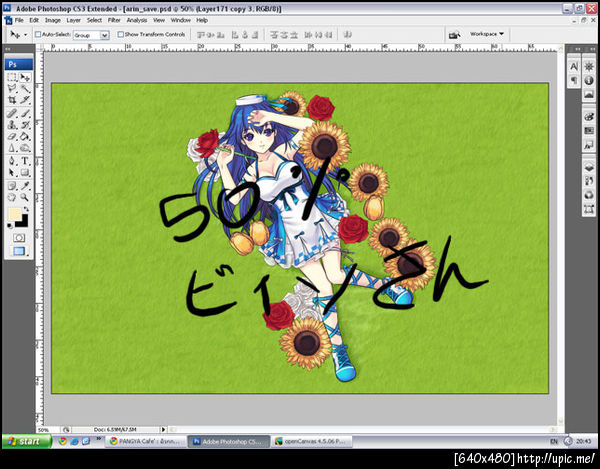Open the Color panel icon
The image size is (600, 469).
pyautogui.click(x=589, y=117)
